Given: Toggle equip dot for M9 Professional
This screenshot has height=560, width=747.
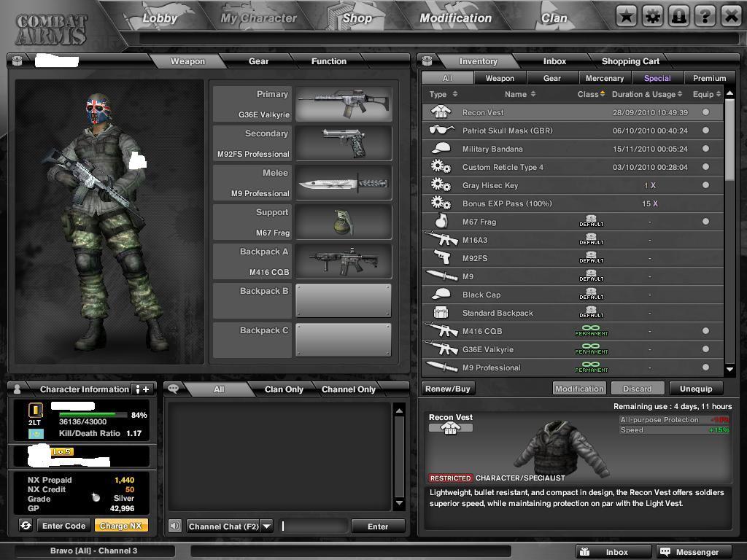Looking at the screenshot, I should [705, 367].
